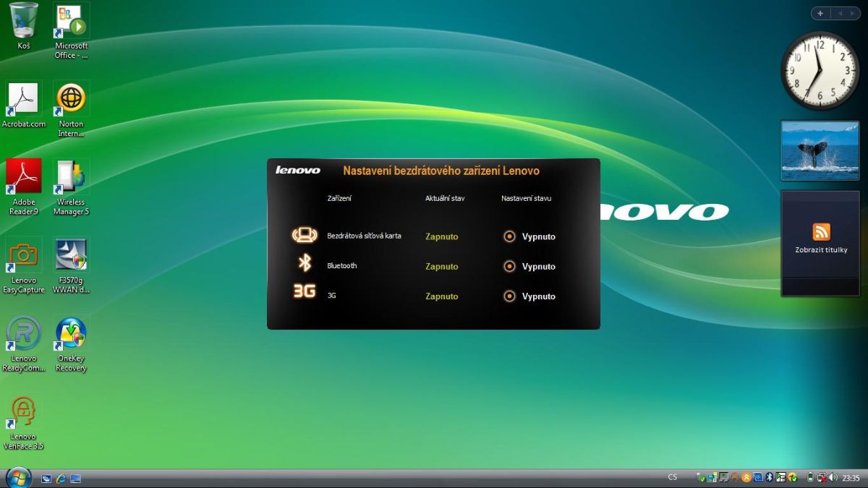
Task: Click the plus button to add sidebar gadgets
Action: pos(820,13)
